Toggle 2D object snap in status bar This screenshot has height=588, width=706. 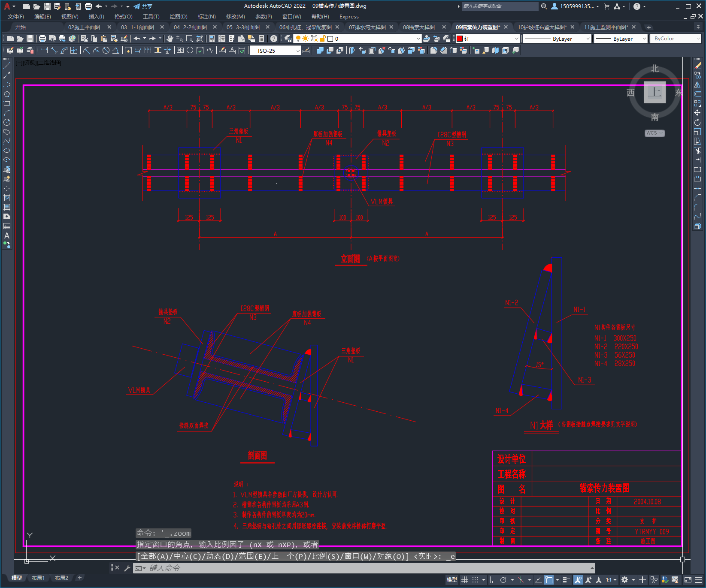[549, 580]
